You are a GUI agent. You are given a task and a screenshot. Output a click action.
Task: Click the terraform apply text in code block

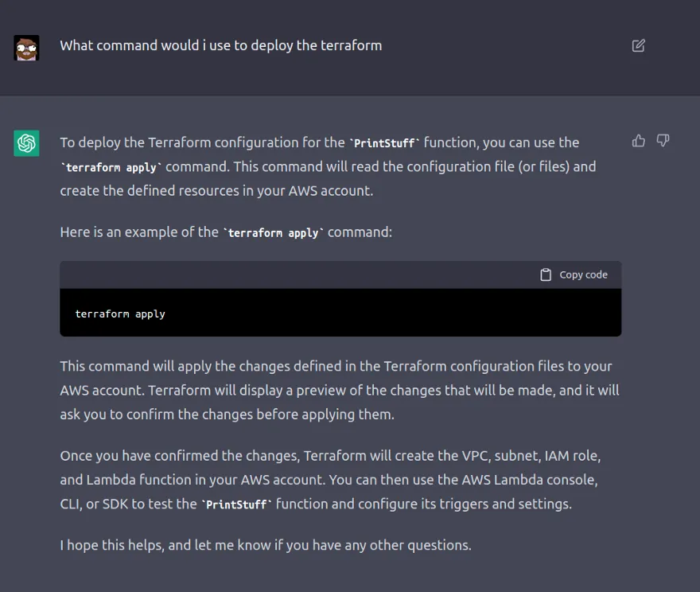click(120, 314)
